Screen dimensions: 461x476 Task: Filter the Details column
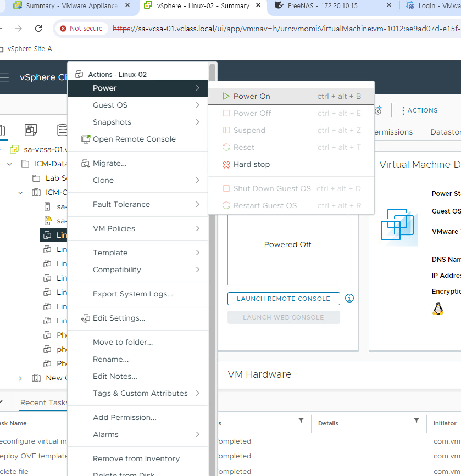(416, 421)
